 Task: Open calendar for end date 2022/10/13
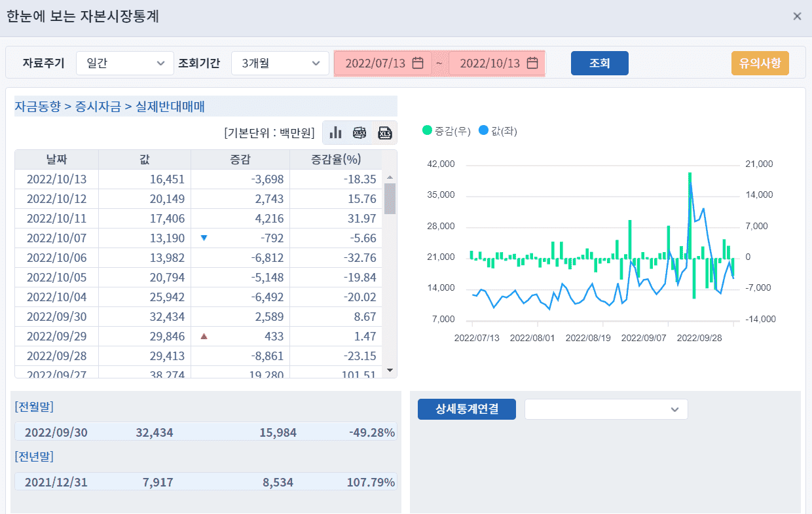click(x=532, y=64)
